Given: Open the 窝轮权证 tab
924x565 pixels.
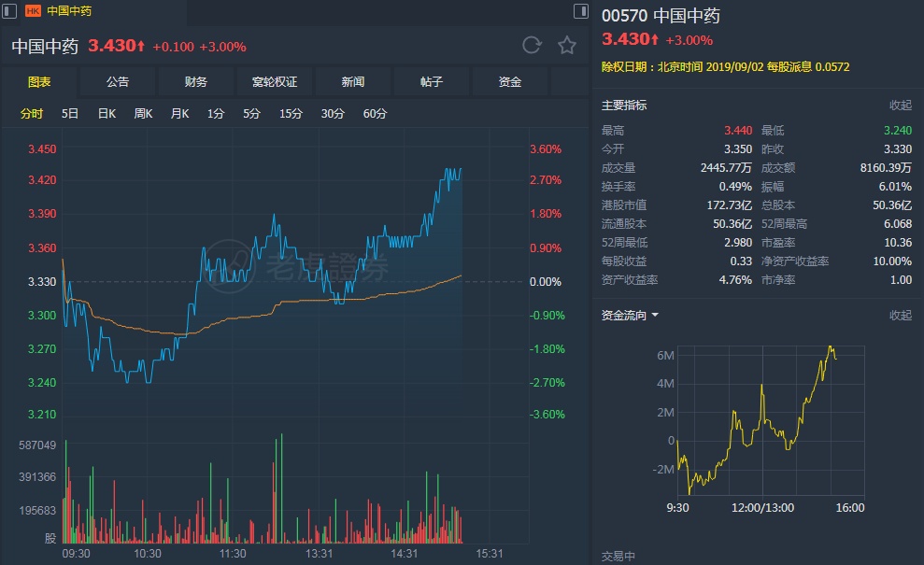Looking at the screenshot, I should tap(275, 82).
